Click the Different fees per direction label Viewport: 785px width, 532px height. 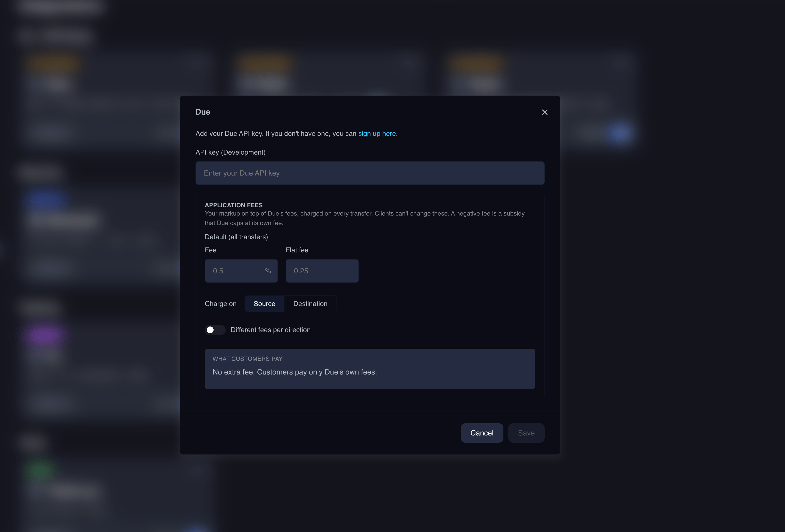(x=271, y=330)
